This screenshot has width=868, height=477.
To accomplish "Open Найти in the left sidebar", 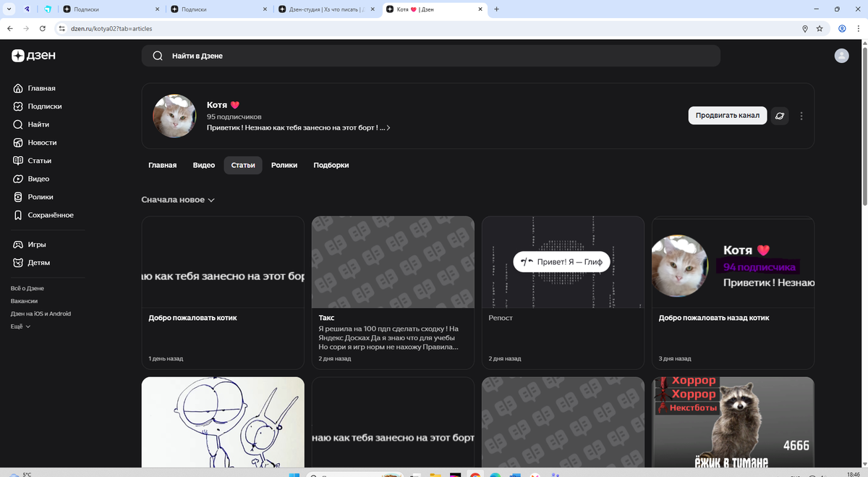I will pos(32,124).
